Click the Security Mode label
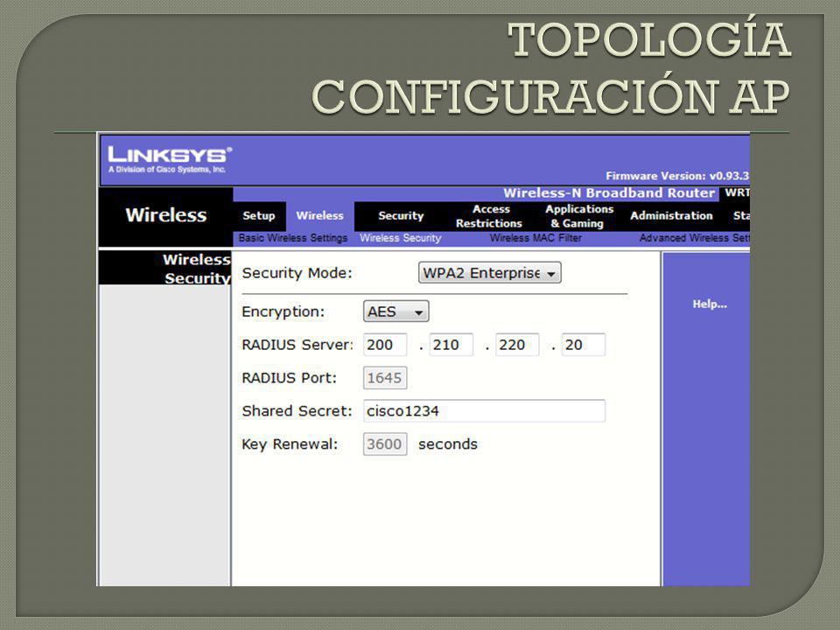The height and width of the screenshot is (630, 840). pyautogui.click(x=297, y=273)
